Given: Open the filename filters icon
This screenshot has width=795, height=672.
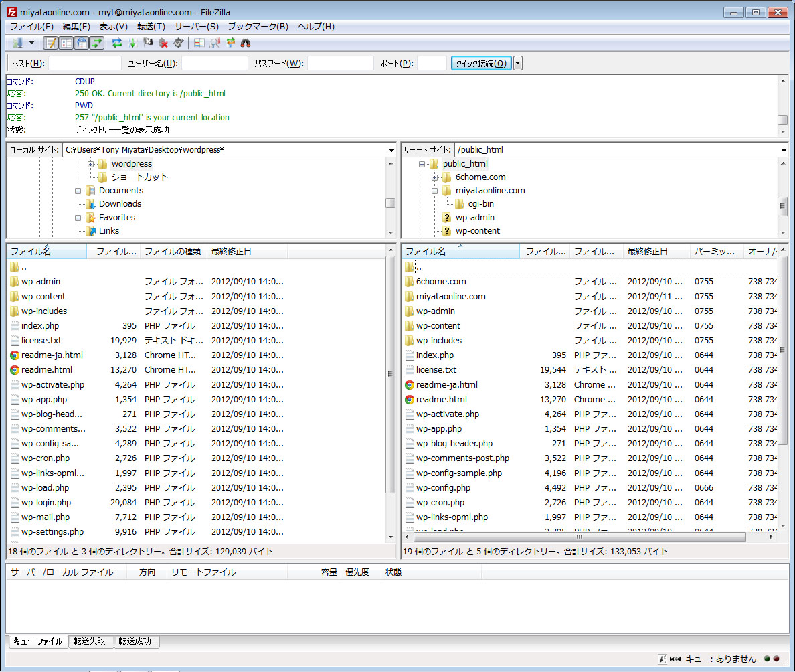Looking at the screenshot, I should tap(199, 43).
